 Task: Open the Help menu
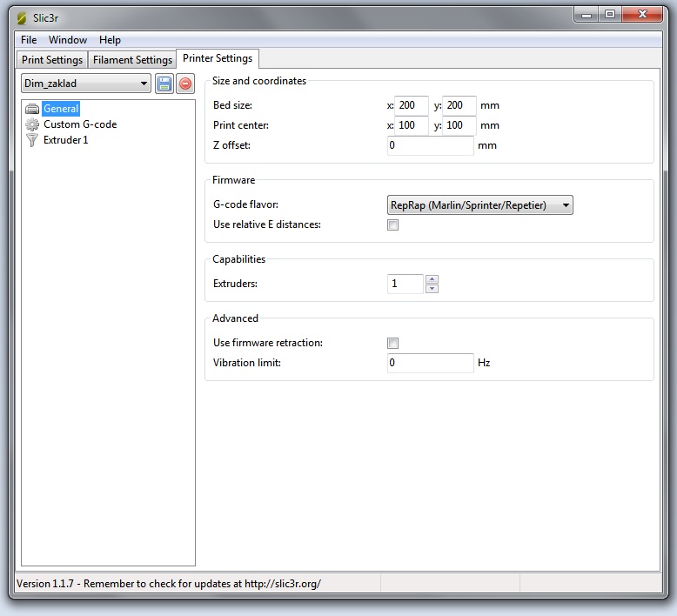(x=111, y=40)
